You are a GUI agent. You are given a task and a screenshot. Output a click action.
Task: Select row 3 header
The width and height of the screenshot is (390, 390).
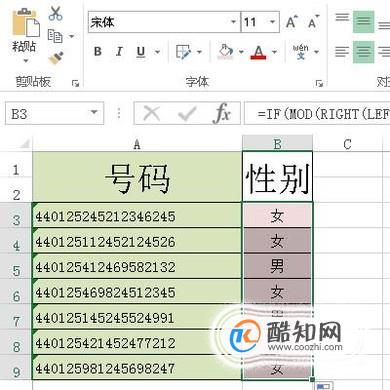(x=16, y=215)
